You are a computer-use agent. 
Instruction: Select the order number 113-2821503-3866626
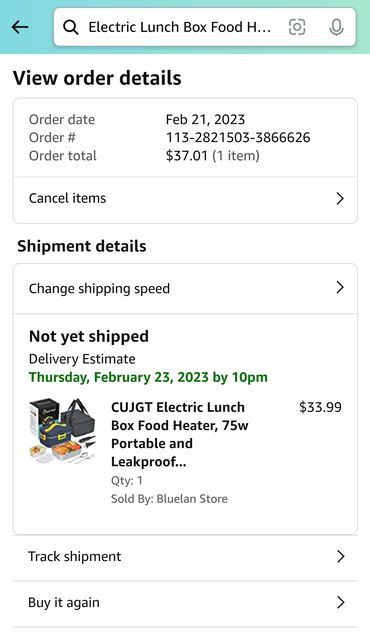tap(238, 137)
